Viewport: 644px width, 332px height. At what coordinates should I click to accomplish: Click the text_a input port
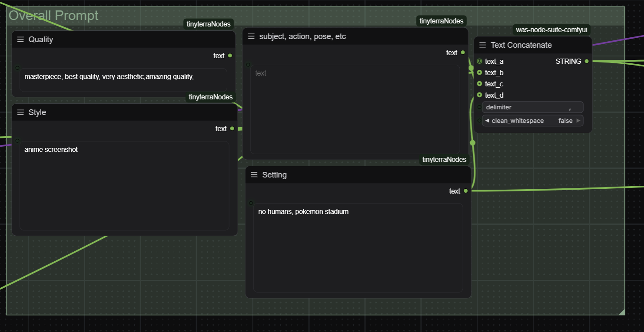pos(479,61)
